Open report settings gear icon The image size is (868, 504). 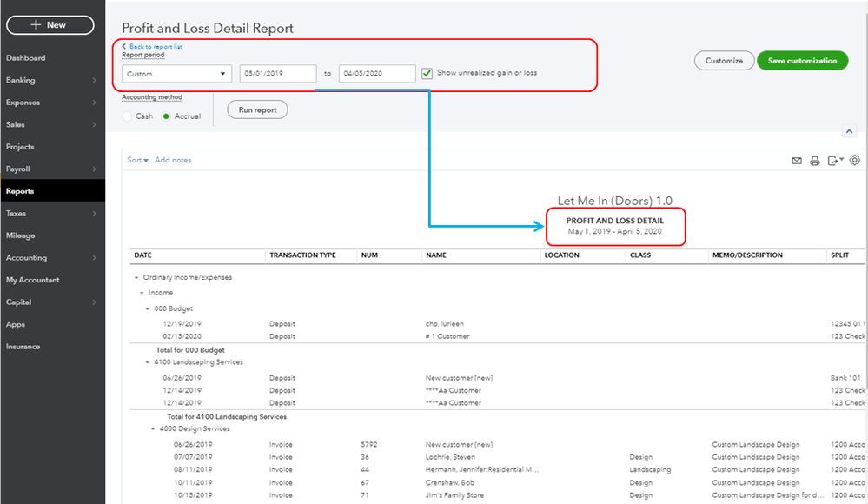tap(855, 161)
